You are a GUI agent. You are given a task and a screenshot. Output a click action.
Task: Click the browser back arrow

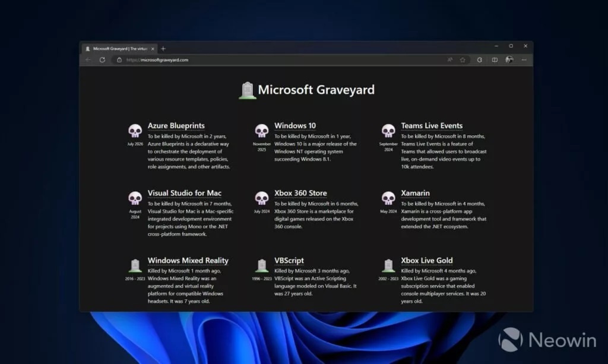pyautogui.click(x=88, y=60)
